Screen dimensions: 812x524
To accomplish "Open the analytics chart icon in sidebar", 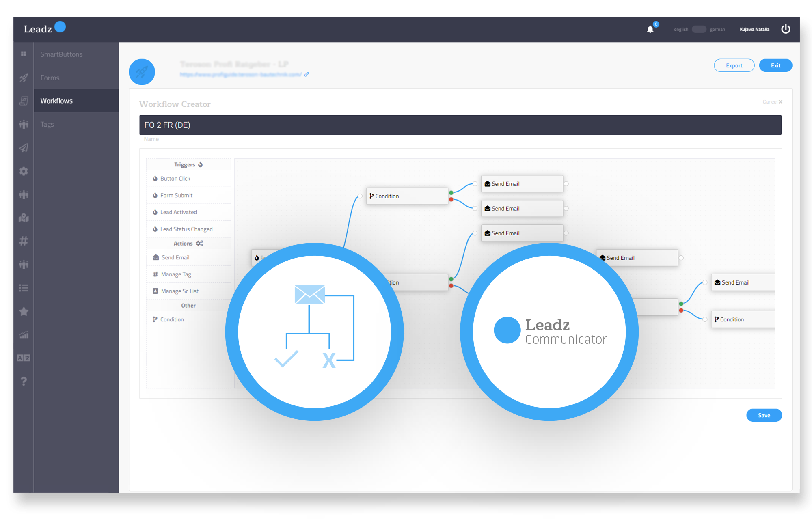I will pos(24,335).
